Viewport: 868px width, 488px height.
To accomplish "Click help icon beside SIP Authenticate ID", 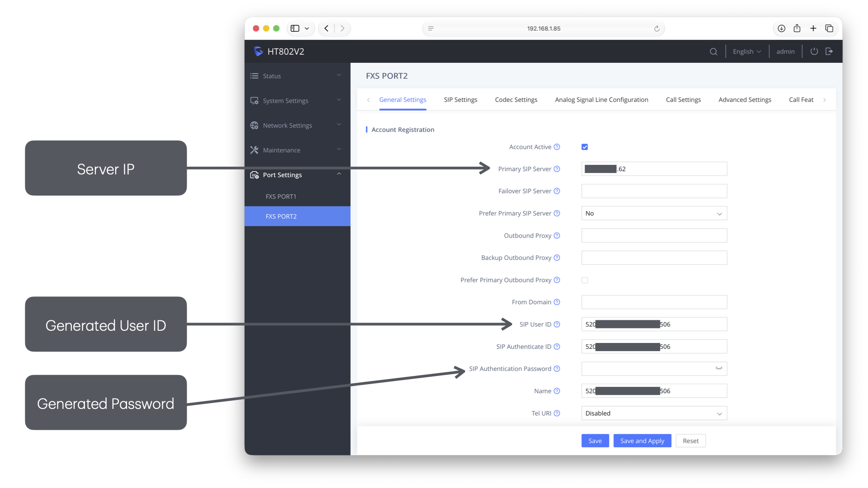I will (557, 347).
